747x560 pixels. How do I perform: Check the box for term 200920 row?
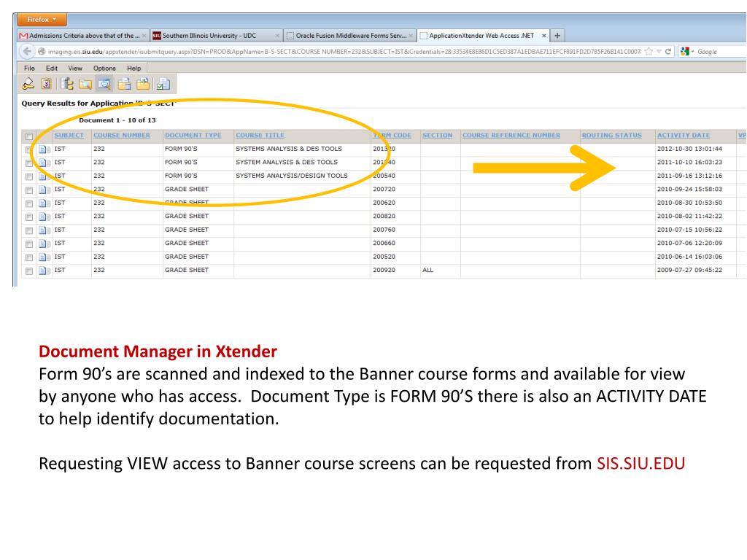click(x=29, y=271)
